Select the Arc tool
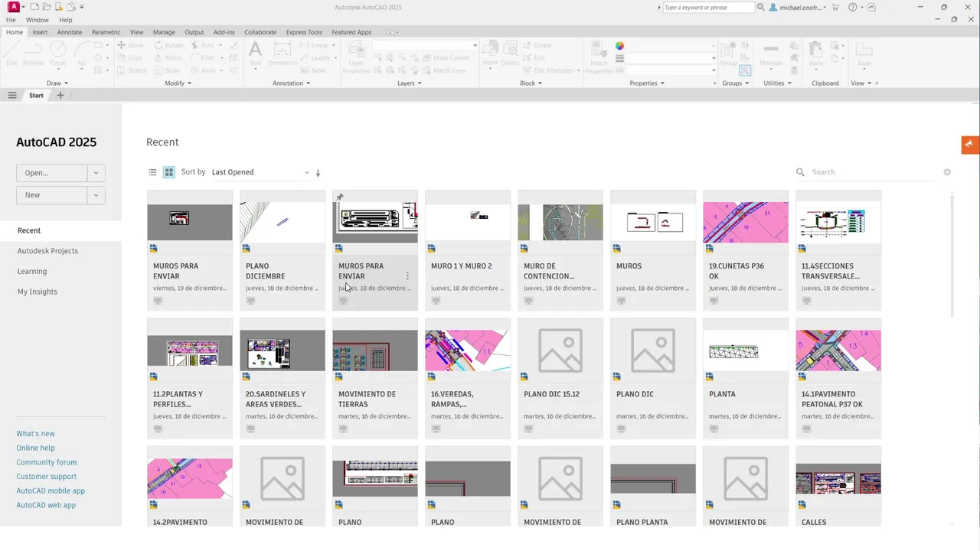This screenshot has width=980, height=551. (82, 54)
